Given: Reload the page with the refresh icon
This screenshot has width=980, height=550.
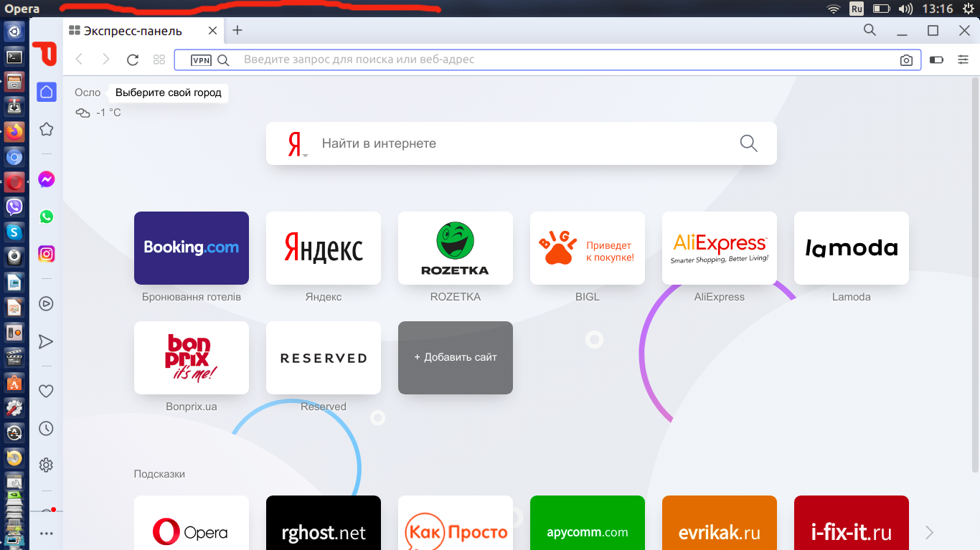Looking at the screenshot, I should (x=132, y=60).
